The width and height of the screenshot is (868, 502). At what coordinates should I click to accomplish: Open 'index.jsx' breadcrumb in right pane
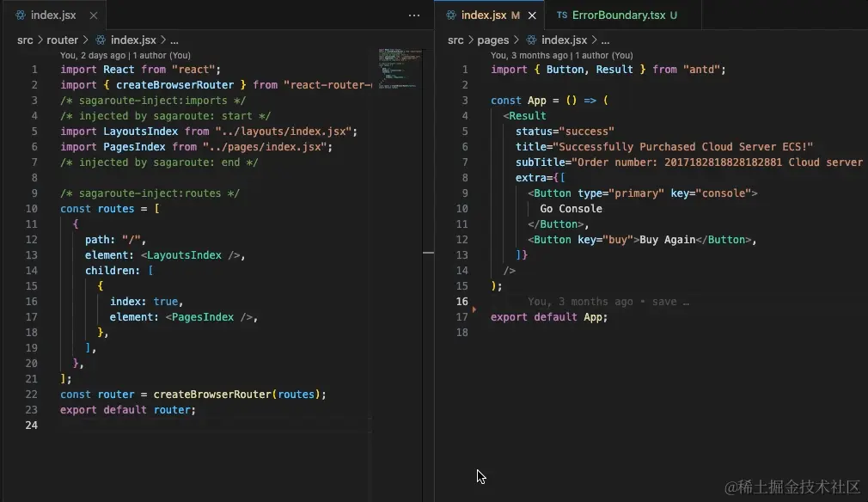coord(564,40)
